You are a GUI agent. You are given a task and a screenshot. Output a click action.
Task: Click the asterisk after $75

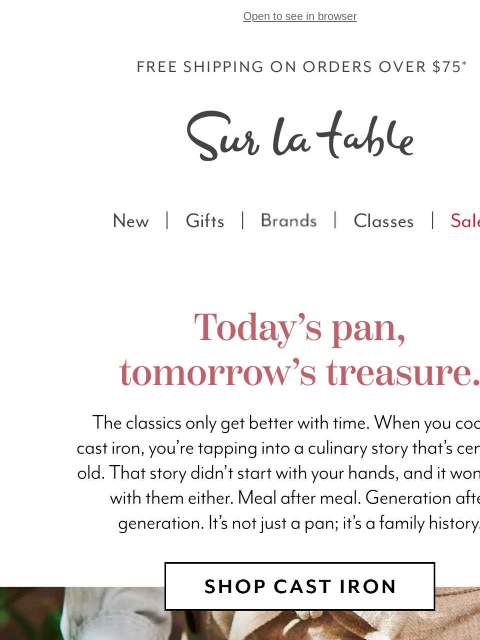464,63
